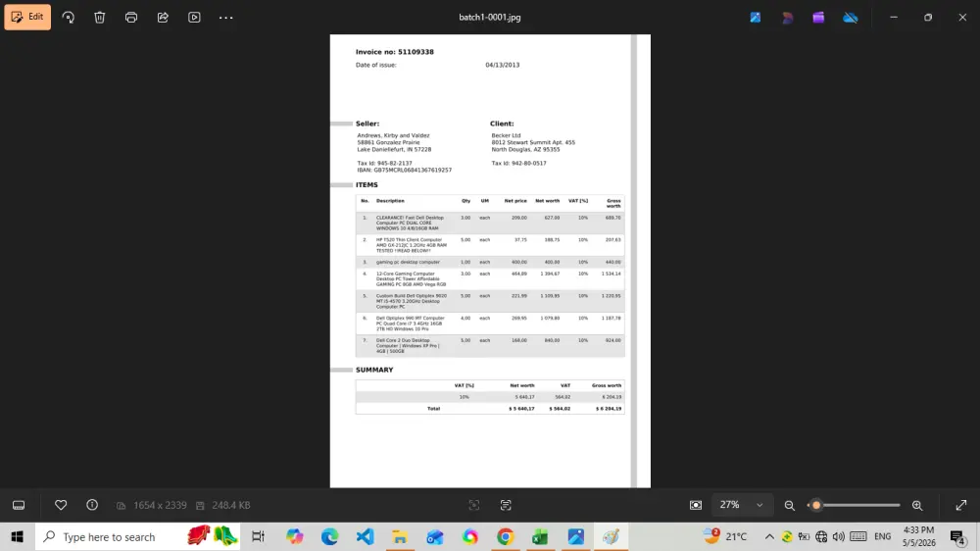Click the invoice image thumbnail
Screen dimensions: 980x551
[490, 261]
